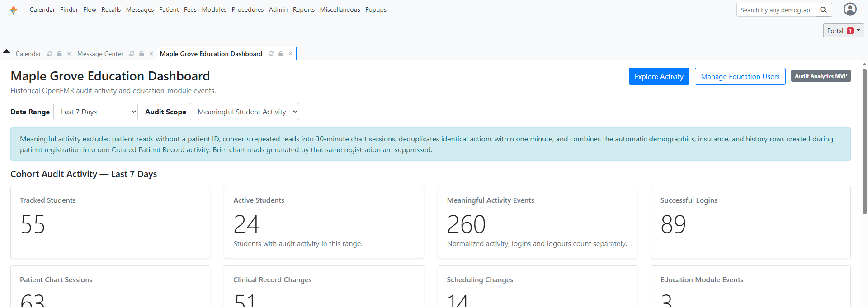Viewport: 868px width, 307px height.
Task: Click the Tracked Students count 55
Action: pyautogui.click(x=33, y=224)
